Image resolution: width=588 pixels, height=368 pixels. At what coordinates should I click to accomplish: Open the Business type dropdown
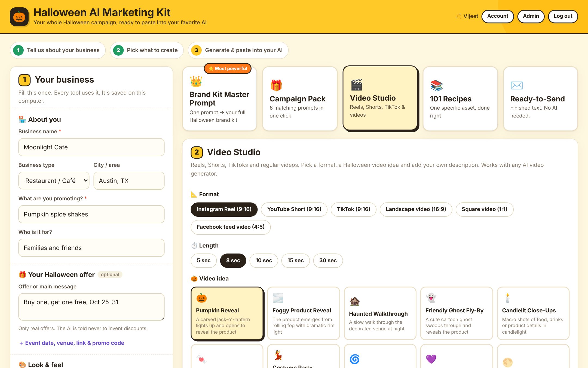[54, 181]
